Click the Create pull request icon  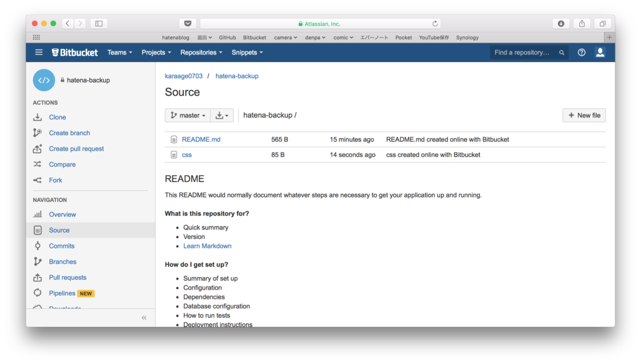[x=38, y=149]
